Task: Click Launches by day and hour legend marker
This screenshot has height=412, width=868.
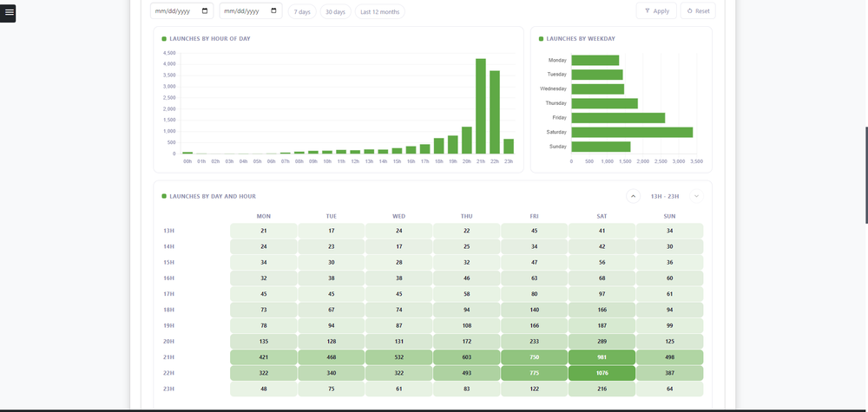Action: tap(164, 196)
